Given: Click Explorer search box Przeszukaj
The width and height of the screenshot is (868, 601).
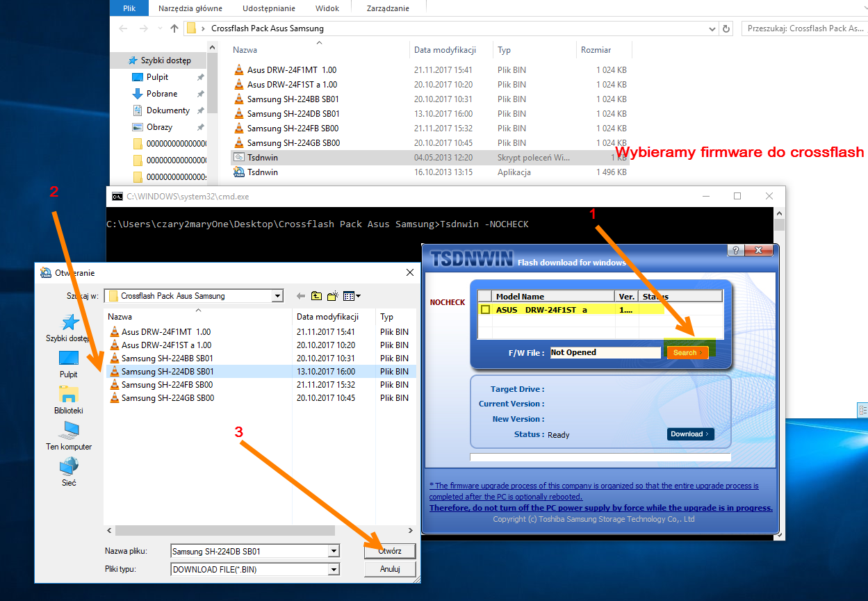Looking at the screenshot, I should (x=804, y=28).
